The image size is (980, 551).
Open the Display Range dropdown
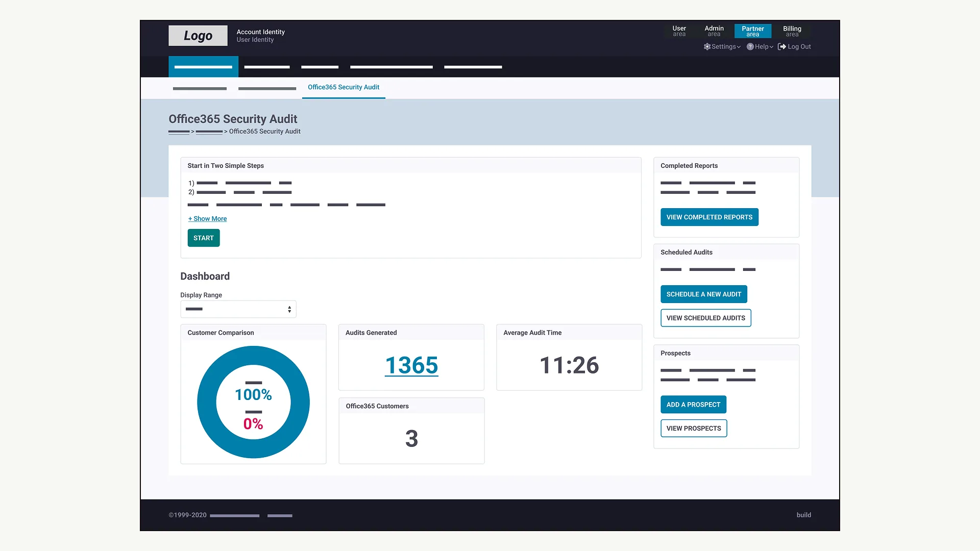pyautogui.click(x=238, y=309)
